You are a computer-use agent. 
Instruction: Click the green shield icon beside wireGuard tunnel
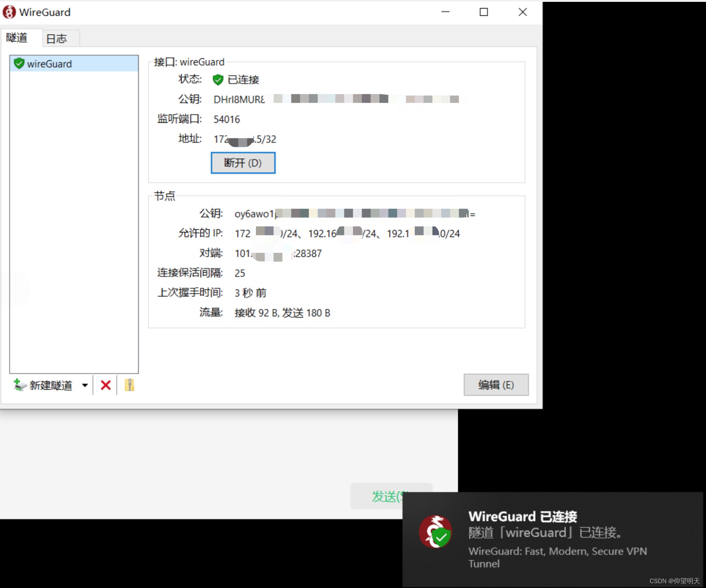[x=19, y=64]
